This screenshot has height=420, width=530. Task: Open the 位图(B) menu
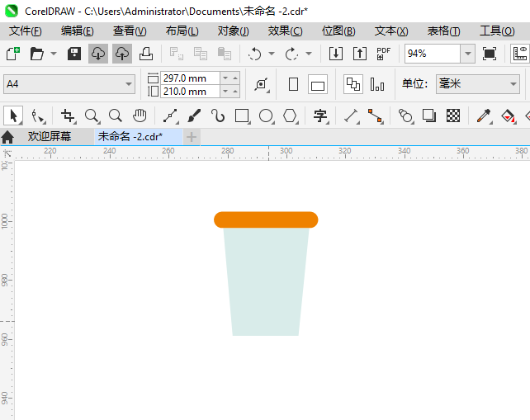(x=338, y=31)
